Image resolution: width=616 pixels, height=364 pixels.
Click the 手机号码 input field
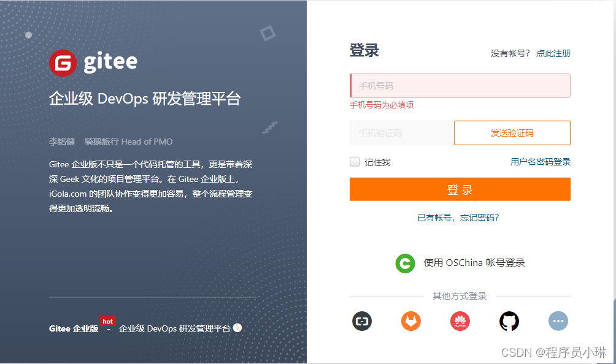click(x=460, y=86)
